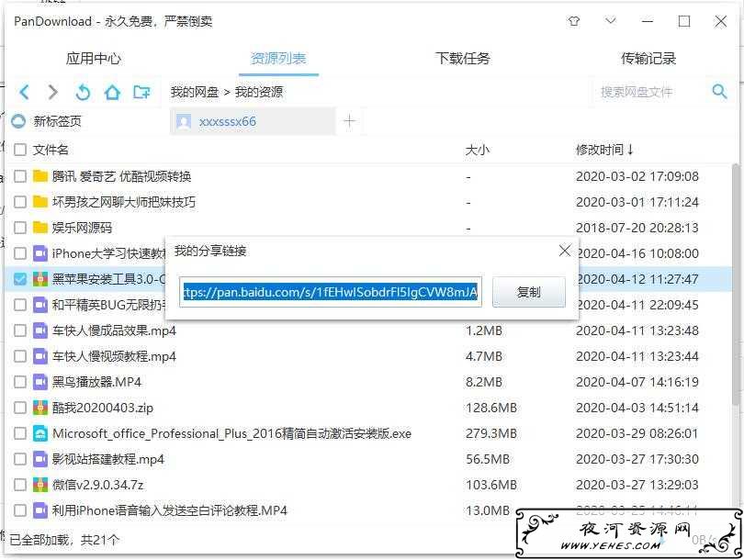Go to the home folder icon

112,92
